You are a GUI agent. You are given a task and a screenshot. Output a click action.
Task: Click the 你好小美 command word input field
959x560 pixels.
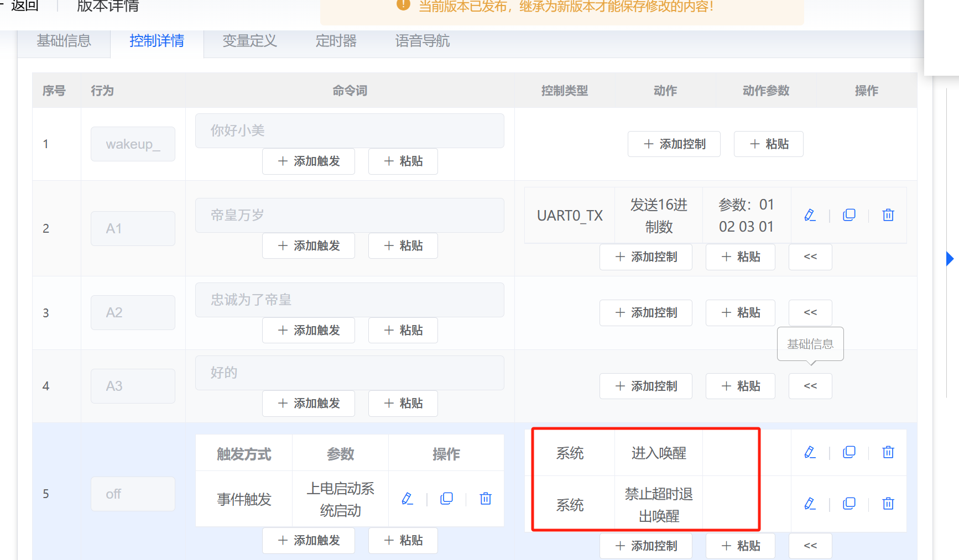[x=350, y=130]
